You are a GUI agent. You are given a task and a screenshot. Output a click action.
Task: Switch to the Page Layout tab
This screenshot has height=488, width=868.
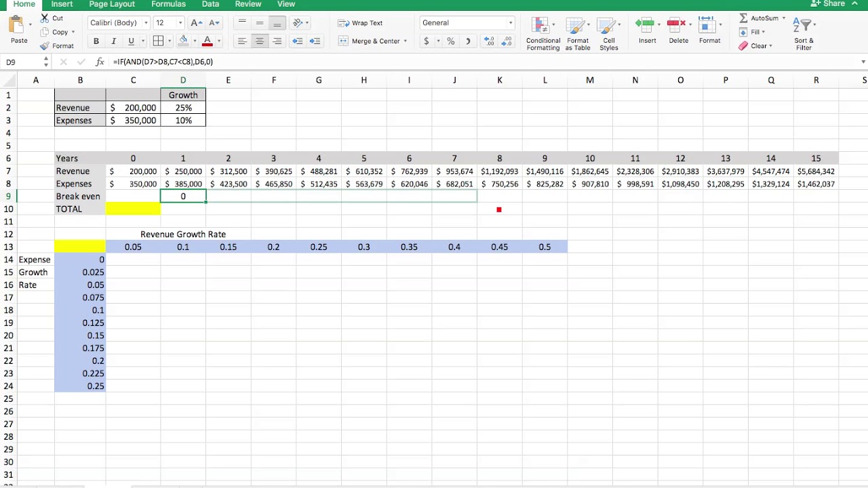coord(112,4)
